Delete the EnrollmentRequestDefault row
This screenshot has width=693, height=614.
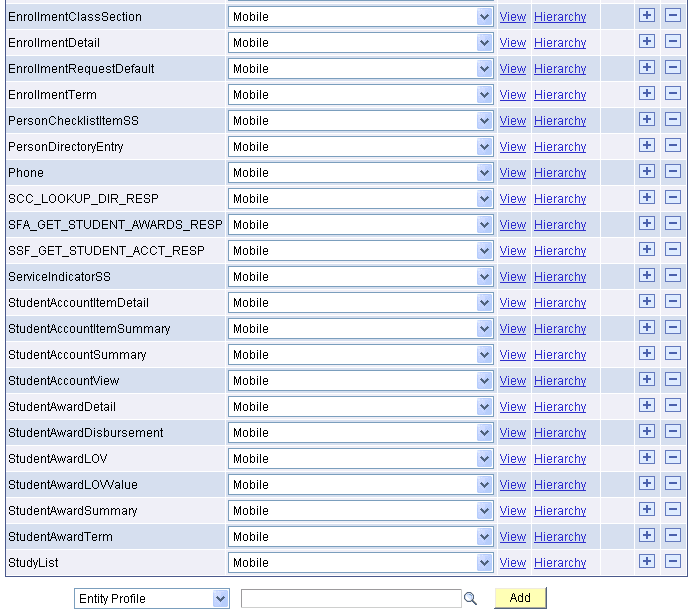pos(673,68)
